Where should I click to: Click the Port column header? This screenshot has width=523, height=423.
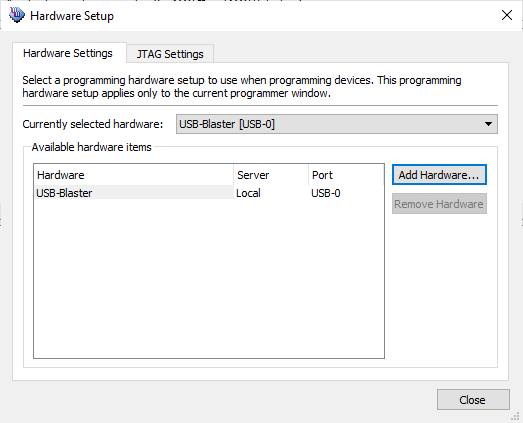click(x=346, y=175)
